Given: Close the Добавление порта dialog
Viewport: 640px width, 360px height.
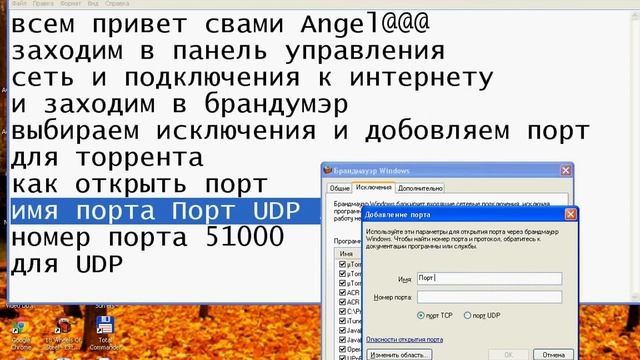Looking at the screenshot, I should point(570,214).
